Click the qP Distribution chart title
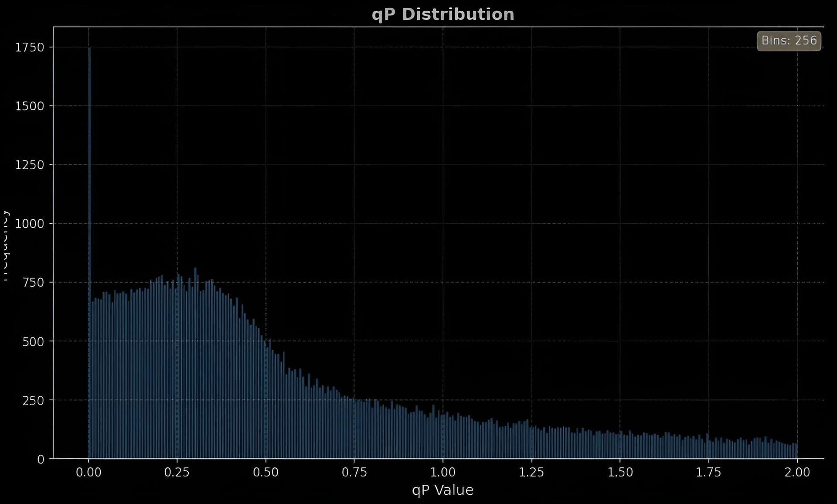The width and height of the screenshot is (837, 504). pos(443,14)
